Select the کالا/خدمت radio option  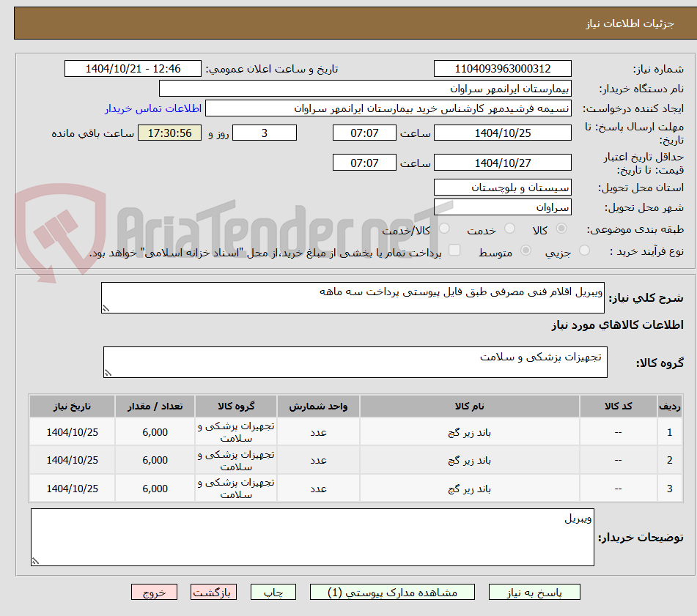coord(444,229)
